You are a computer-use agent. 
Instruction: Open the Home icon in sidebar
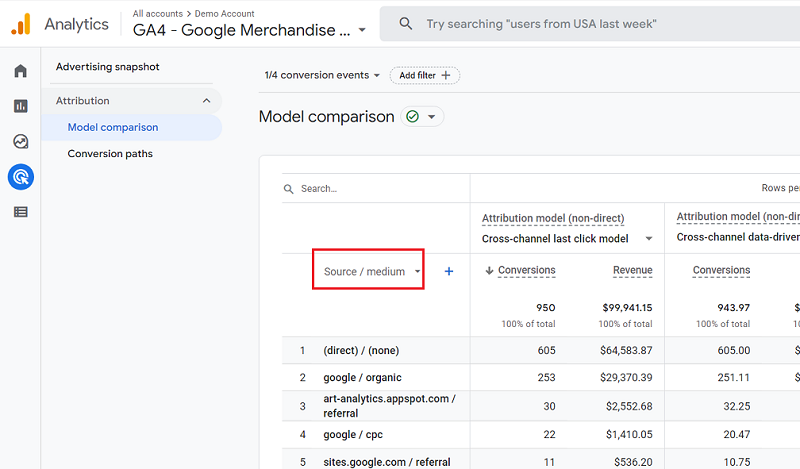(20, 71)
